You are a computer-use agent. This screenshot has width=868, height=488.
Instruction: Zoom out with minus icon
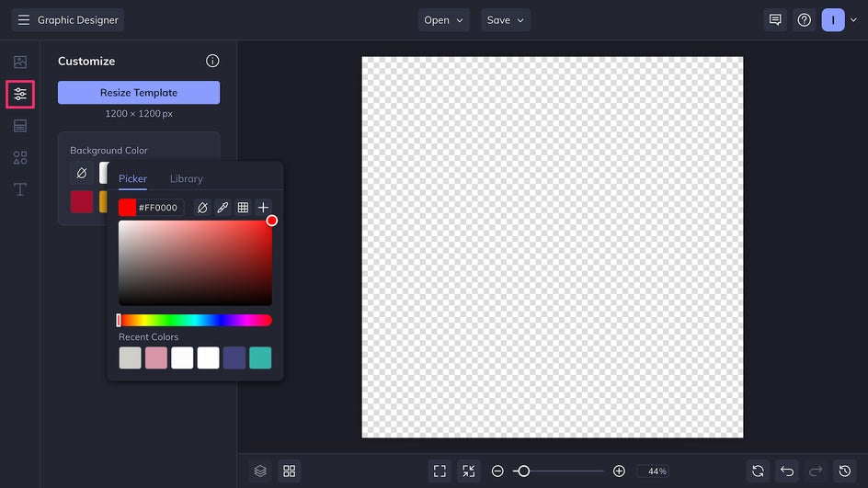coord(497,471)
